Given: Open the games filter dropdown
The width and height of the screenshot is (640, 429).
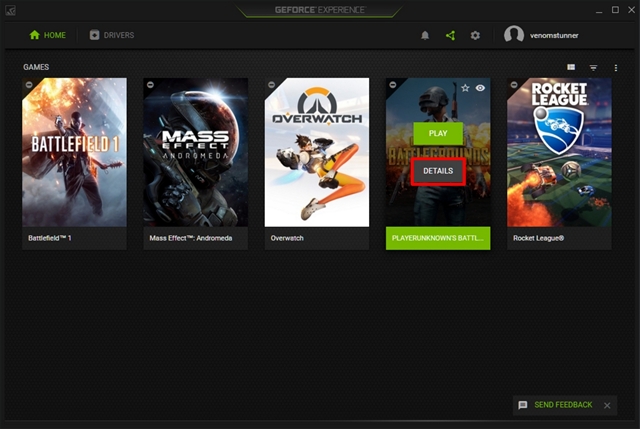Looking at the screenshot, I should click(593, 67).
